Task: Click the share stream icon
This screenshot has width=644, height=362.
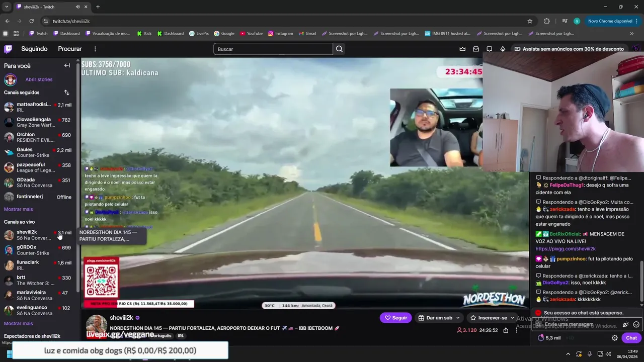Action: pos(506,330)
